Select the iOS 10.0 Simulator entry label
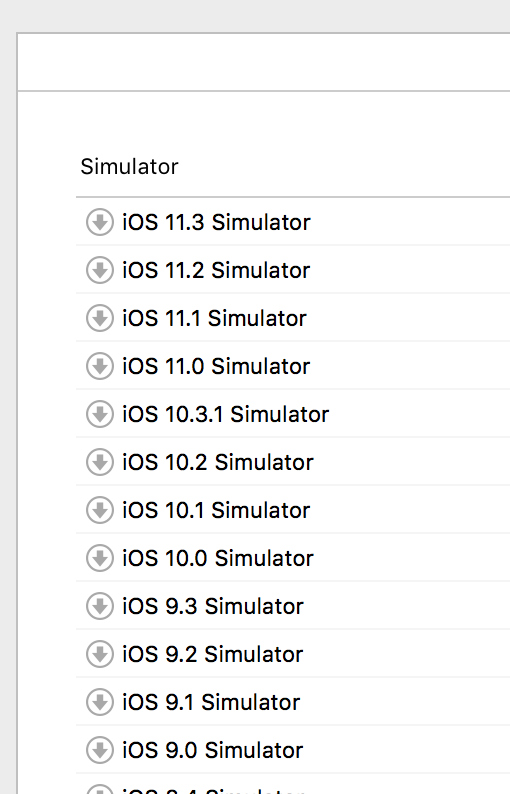Viewport: 510px width, 794px height. [x=218, y=558]
